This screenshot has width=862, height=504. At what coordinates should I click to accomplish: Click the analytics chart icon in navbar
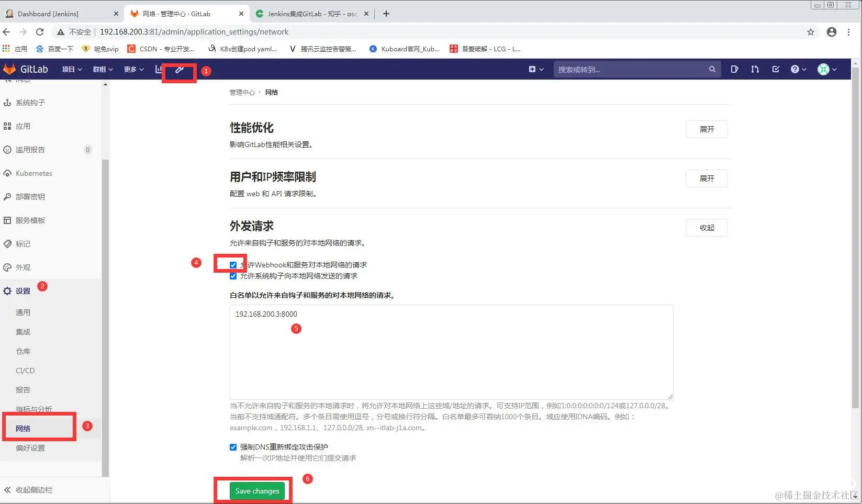[x=159, y=69]
